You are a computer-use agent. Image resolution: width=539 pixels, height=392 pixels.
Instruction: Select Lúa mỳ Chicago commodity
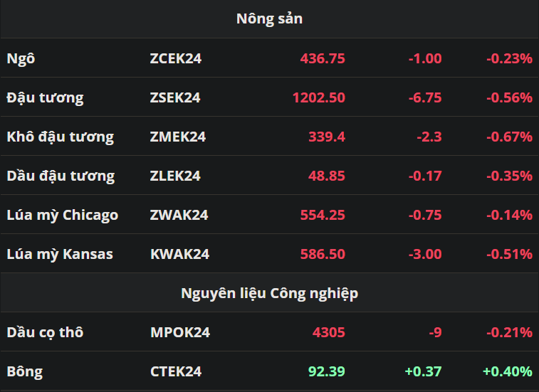point(62,216)
